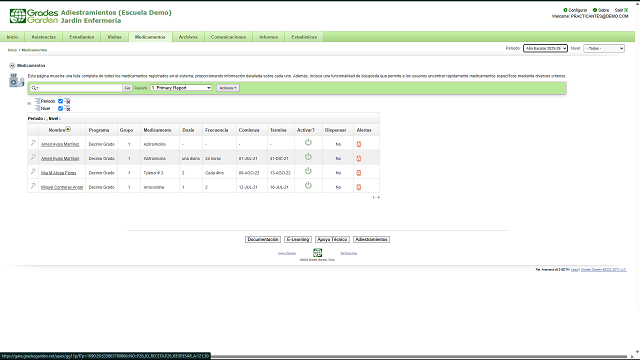Open the Visitas tab
The width and height of the screenshot is (640, 360).
tap(114, 37)
